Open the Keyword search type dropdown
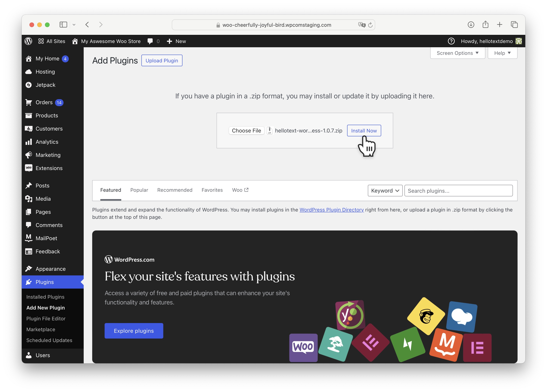 tap(385, 191)
